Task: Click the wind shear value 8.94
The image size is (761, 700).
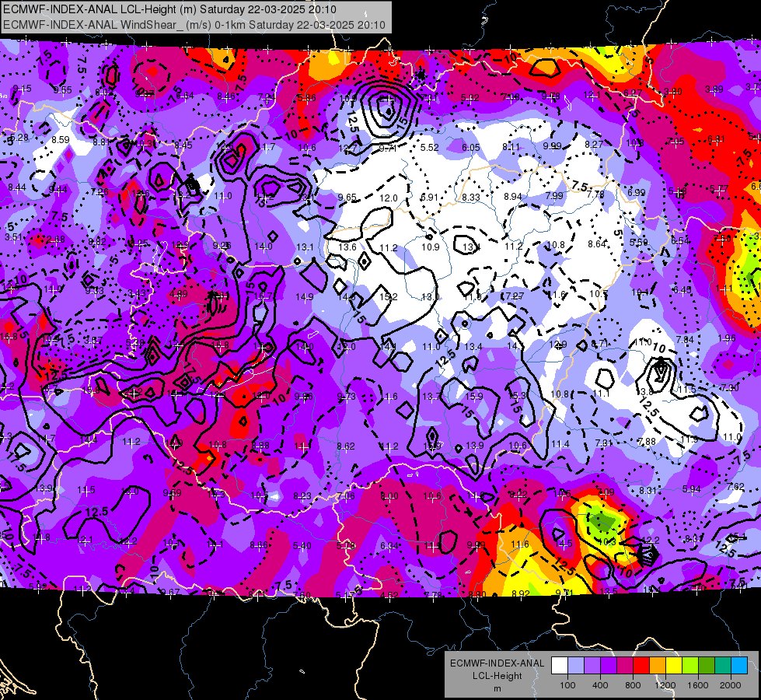Action: point(512,196)
